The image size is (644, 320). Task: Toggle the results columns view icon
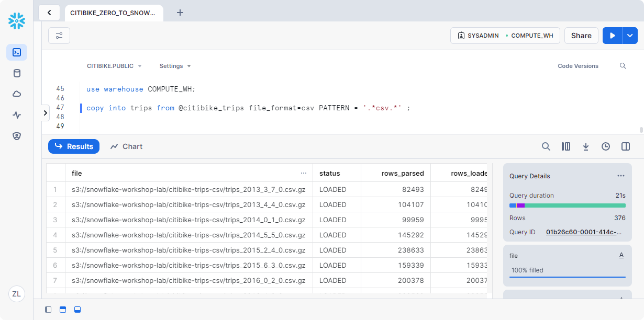[566, 146]
